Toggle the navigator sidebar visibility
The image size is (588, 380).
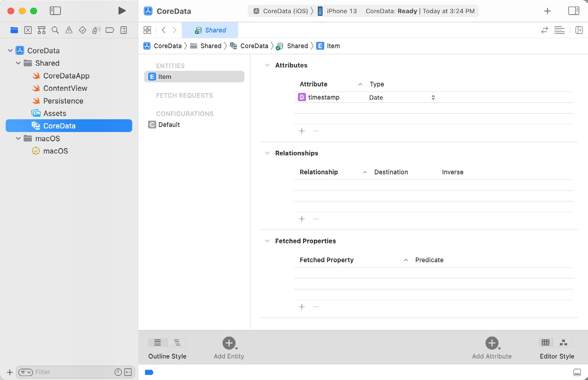[x=55, y=11]
